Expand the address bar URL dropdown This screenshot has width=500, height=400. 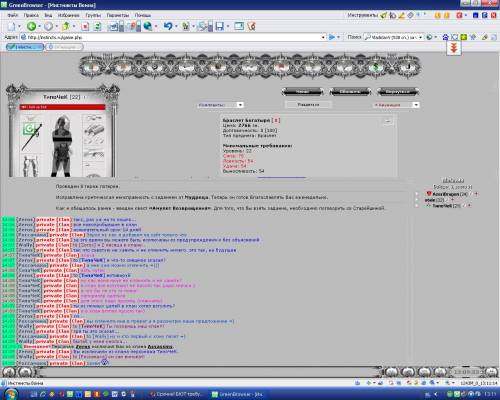[x=323, y=37]
